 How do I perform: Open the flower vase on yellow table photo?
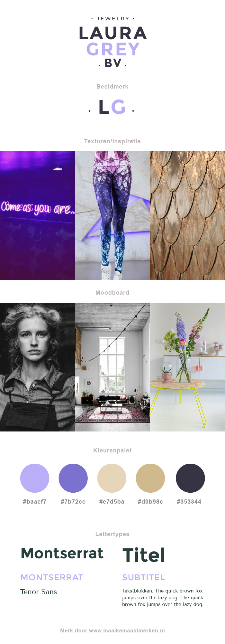pyautogui.click(x=187, y=367)
